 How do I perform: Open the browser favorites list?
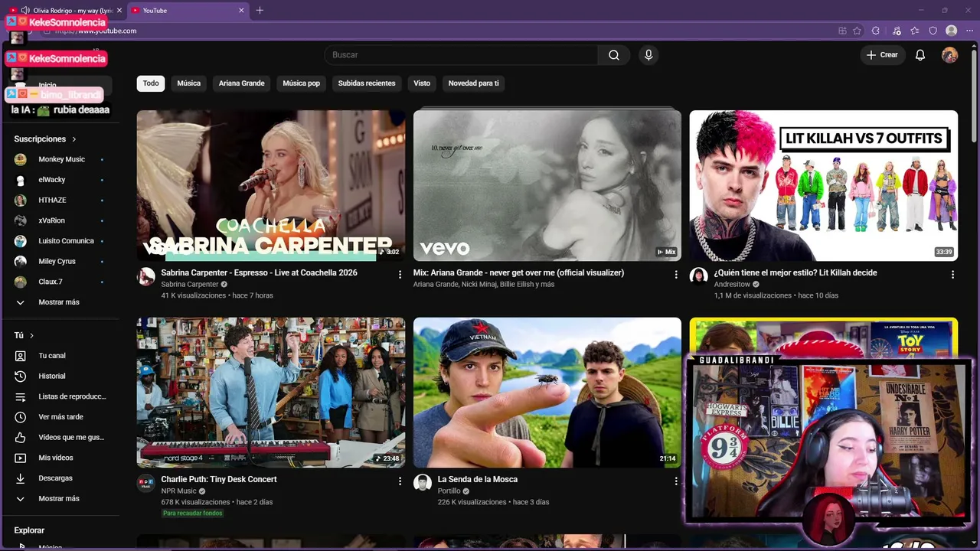[x=915, y=31]
